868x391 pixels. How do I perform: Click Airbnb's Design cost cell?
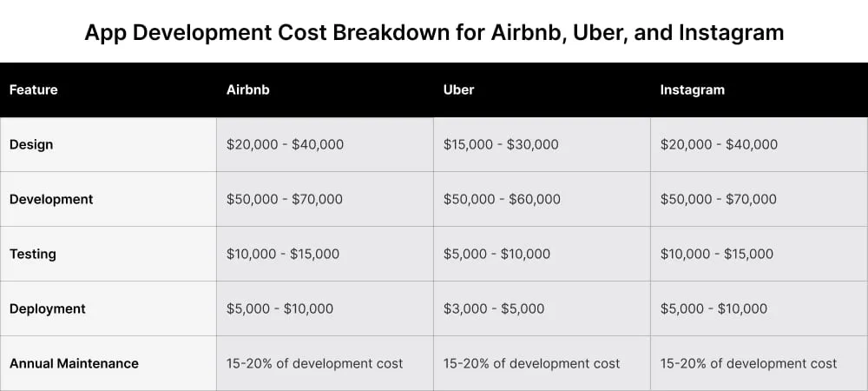(285, 144)
